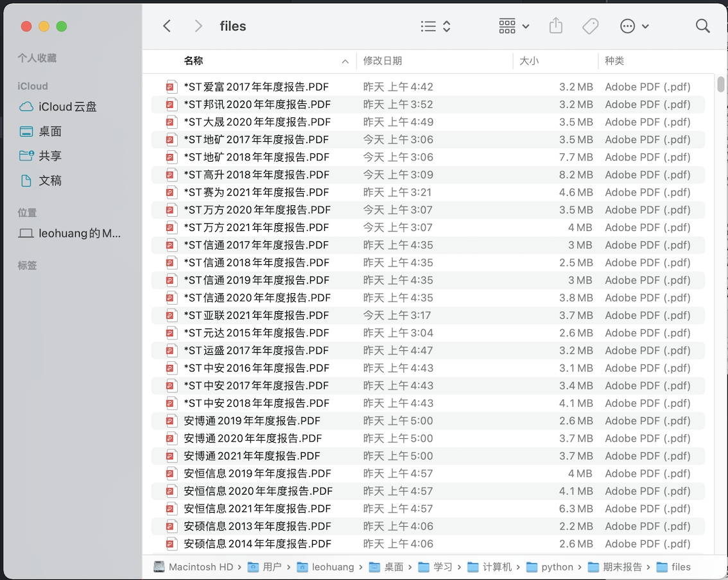Click PDF icon of 安硕信息 2014年年度报告.PDF
This screenshot has width=728, height=580.
pos(171,544)
